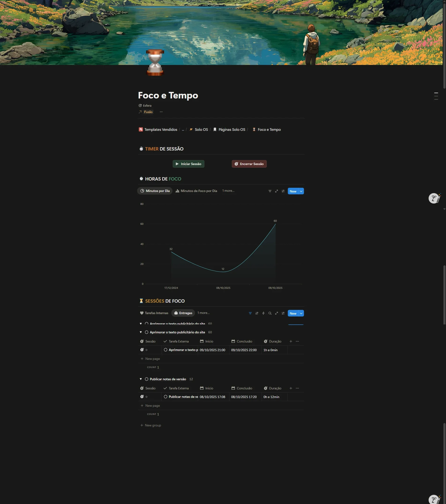Click the search icon in Sessões de Foco
Image resolution: width=446 pixels, height=504 pixels.
pos(270,313)
